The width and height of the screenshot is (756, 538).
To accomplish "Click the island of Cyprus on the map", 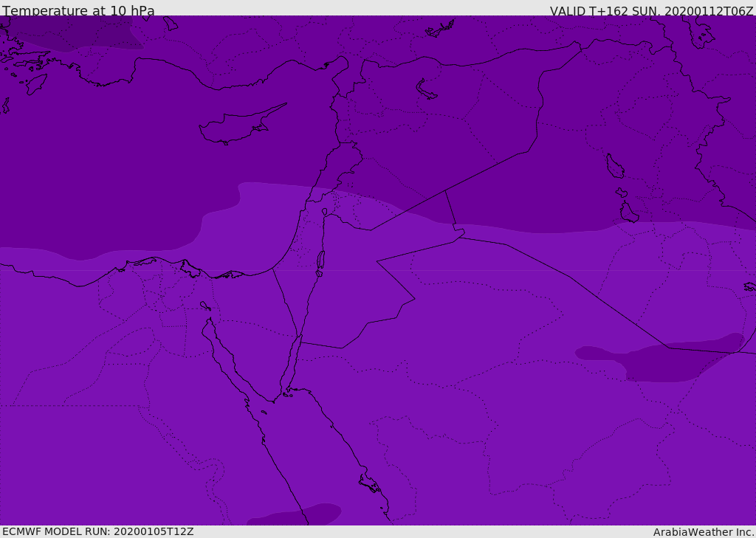I will [x=241, y=125].
